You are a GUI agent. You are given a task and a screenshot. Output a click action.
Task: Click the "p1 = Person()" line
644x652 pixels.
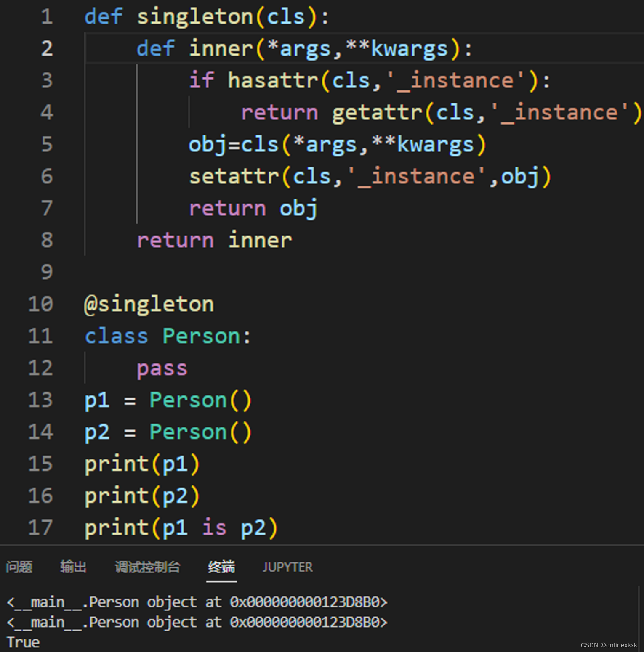point(168,400)
